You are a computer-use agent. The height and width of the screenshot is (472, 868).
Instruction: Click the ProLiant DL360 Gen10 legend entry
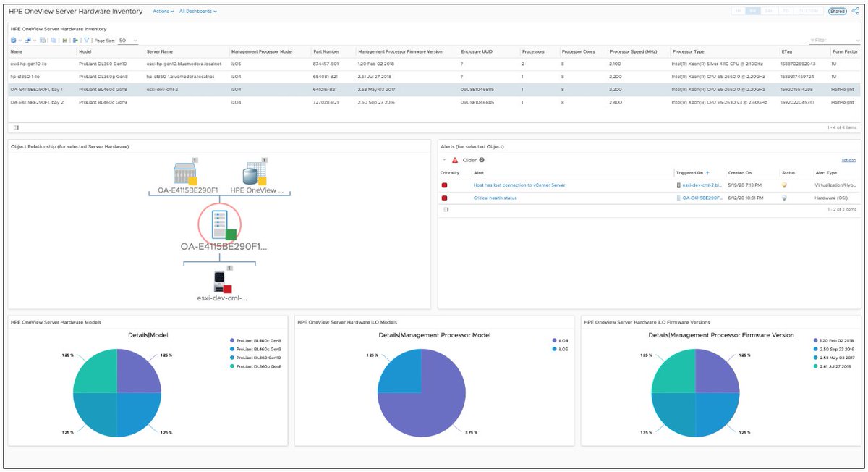pos(256,357)
